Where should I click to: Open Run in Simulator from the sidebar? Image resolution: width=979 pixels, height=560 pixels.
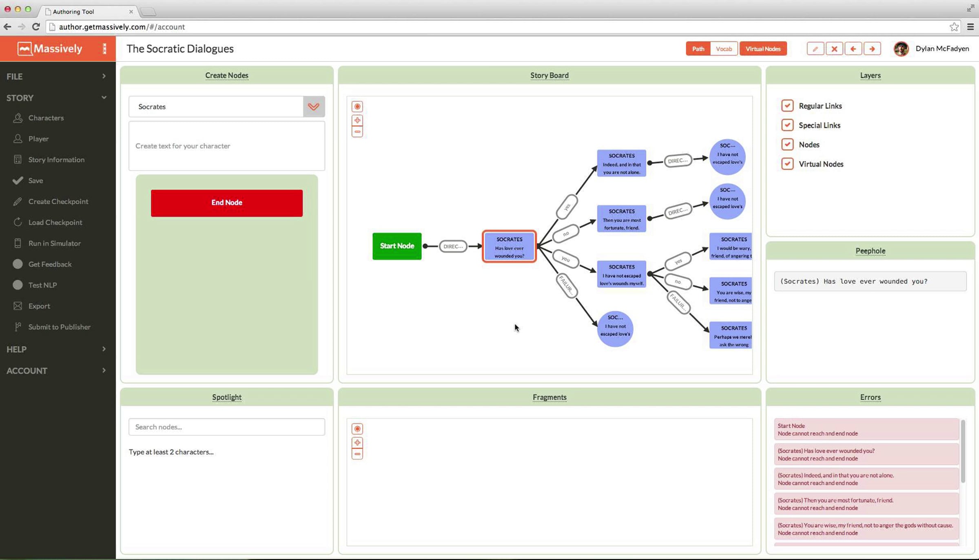click(x=54, y=243)
